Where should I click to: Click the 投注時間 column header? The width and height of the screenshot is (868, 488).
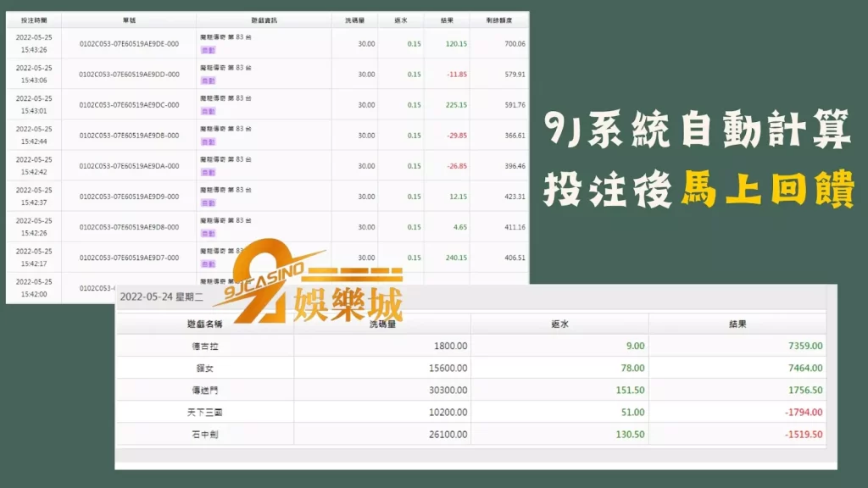tap(34, 20)
